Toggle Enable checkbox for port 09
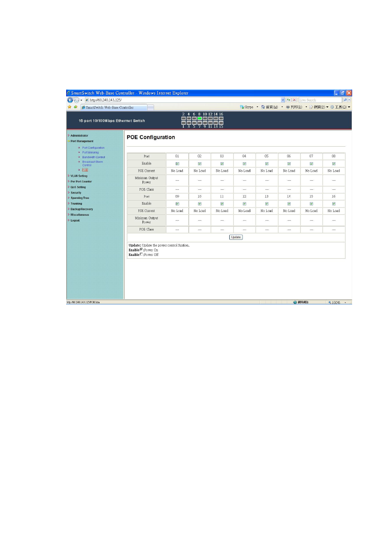392x555 pixels. pyautogui.click(x=178, y=204)
